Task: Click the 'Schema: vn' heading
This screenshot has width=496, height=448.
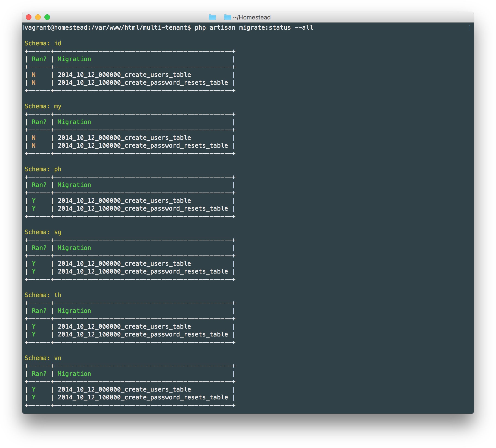Action: point(43,358)
